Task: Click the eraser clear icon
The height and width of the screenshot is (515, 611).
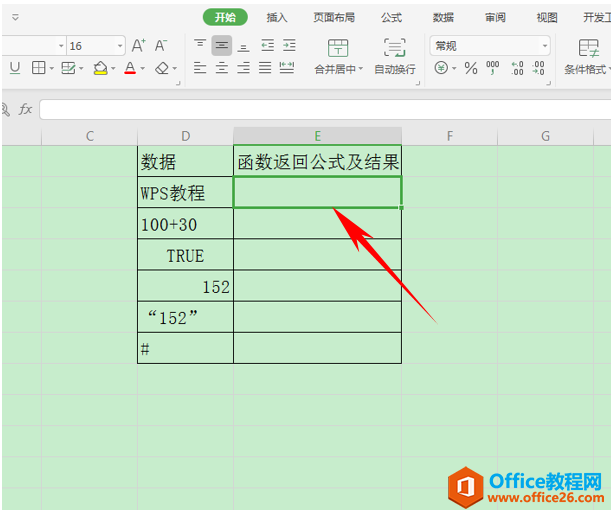Action: pyautogui.click(x=162, y=69)
